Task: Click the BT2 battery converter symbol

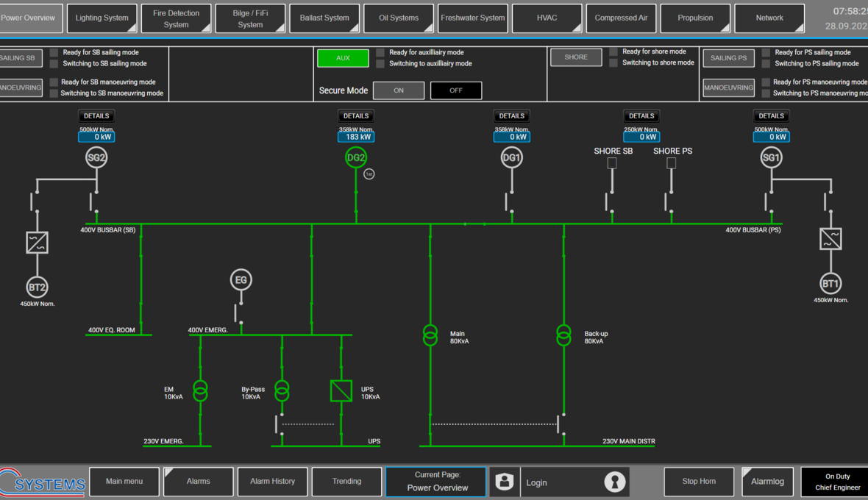Action: point(37,241)
